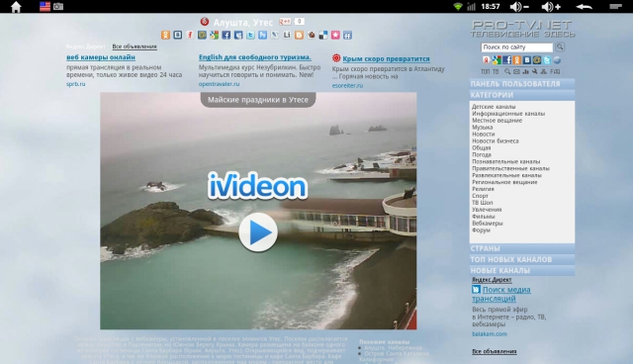The width and height of the screenshot is (633, 364).
Task: Share via Mail.ru icon in share row under title
Action: tap(202, 35)
